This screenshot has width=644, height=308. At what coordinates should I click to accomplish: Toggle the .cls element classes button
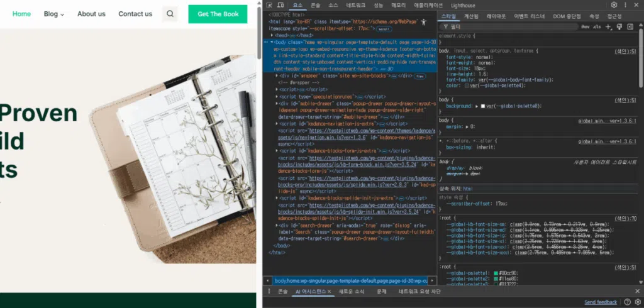point(597,27)
